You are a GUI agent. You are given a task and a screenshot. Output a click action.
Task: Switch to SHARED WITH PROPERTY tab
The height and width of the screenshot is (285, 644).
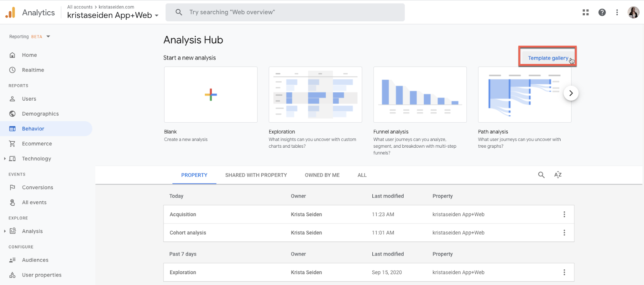pos(256,175)
